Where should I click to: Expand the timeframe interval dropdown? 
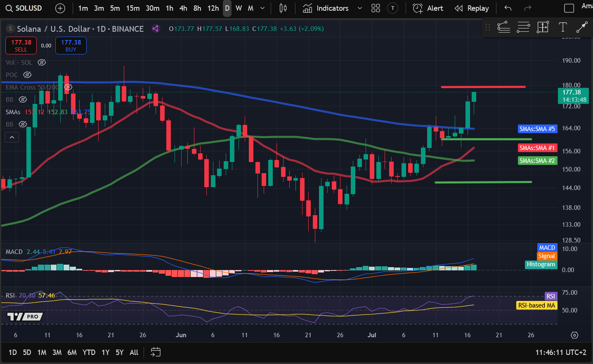(x=262, y=8)
